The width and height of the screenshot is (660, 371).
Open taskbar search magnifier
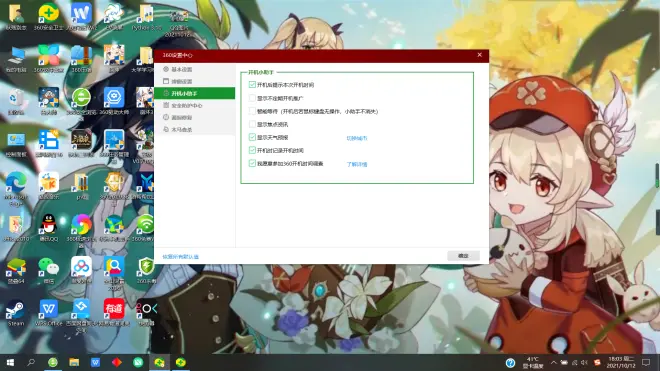31,362
